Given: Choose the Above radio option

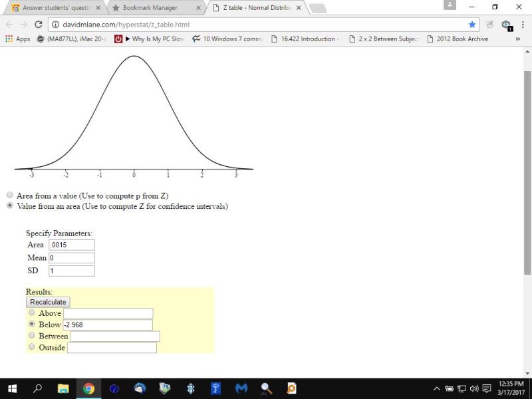Looking at the screenshot, I should (x=31, y=312).
